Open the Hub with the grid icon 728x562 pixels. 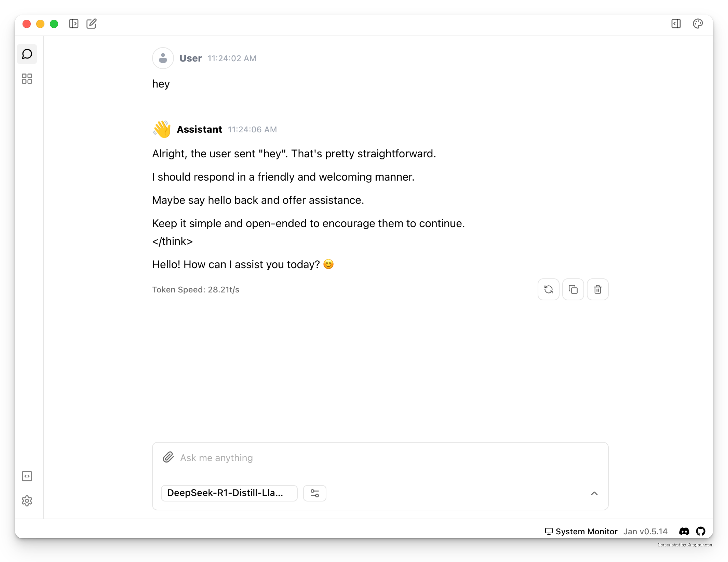[x=27, y=79]
